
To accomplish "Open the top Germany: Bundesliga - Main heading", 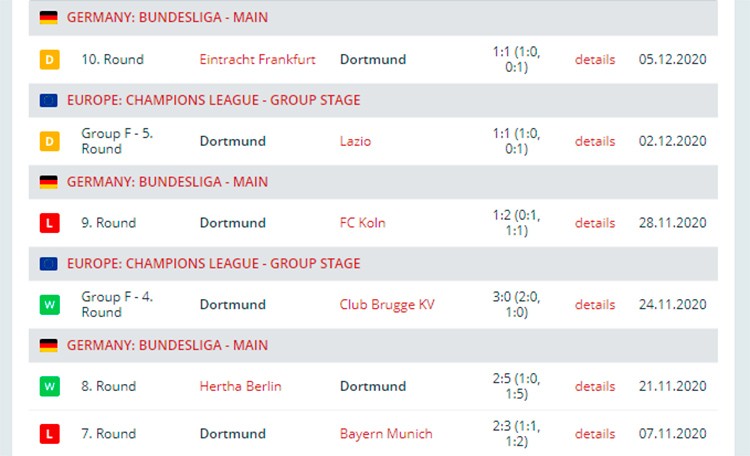I will 167,18.
